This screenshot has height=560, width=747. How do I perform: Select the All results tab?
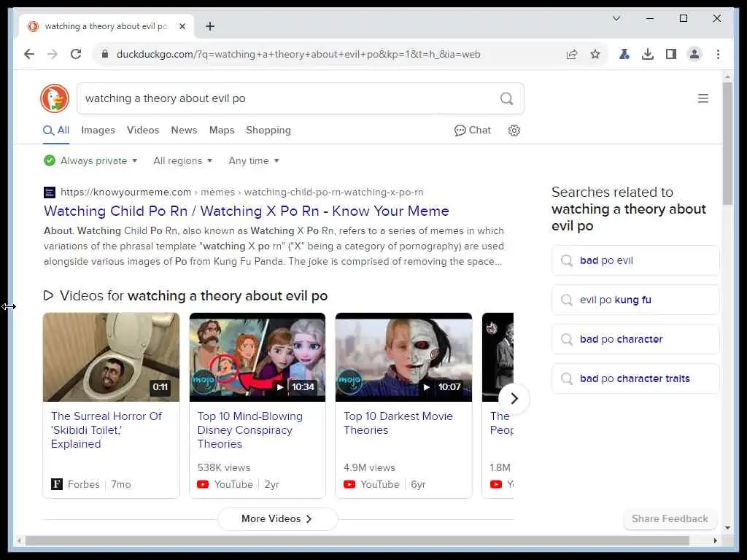tap(56, 131)
